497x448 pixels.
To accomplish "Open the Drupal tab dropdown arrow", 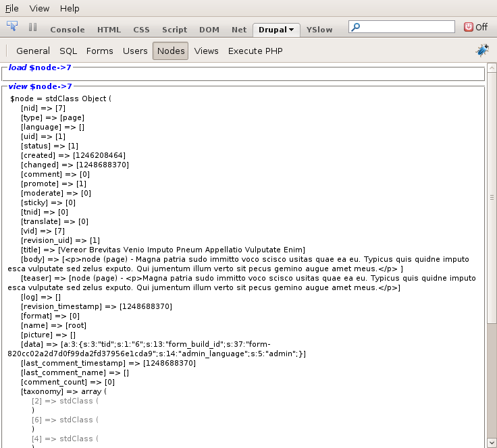I will 291,30.
